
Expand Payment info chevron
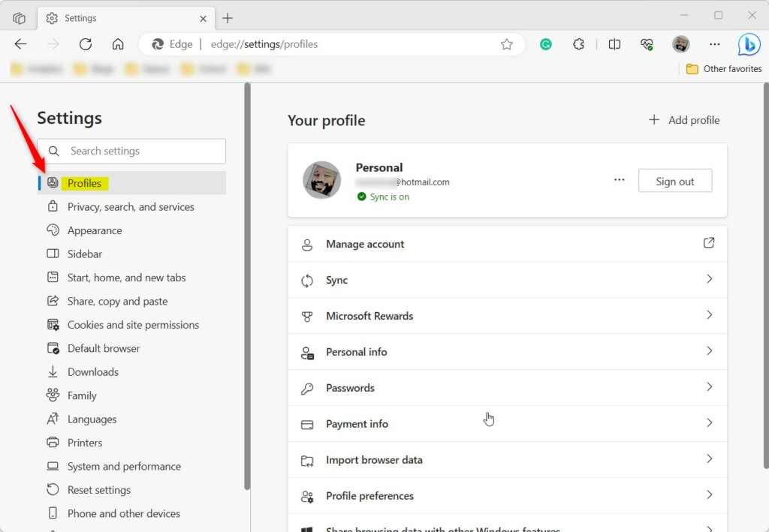click(709, 422)
